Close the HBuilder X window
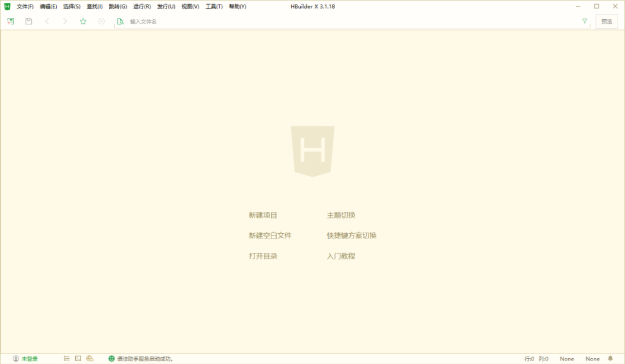 point(615,6)
